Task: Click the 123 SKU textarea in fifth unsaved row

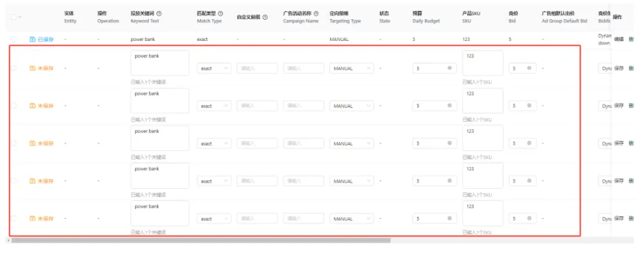Action: (x=483, y=213)
